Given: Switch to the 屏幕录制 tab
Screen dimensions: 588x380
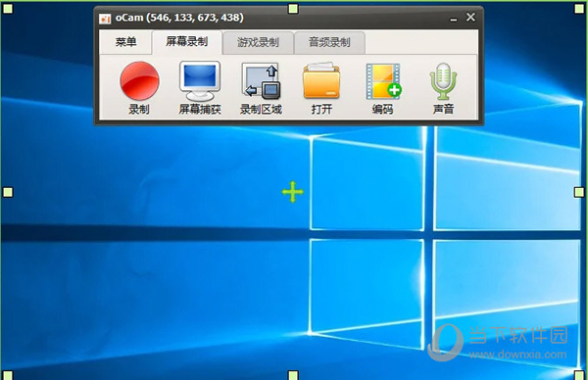Looking at the screenshot, I should tap(187, 41).
